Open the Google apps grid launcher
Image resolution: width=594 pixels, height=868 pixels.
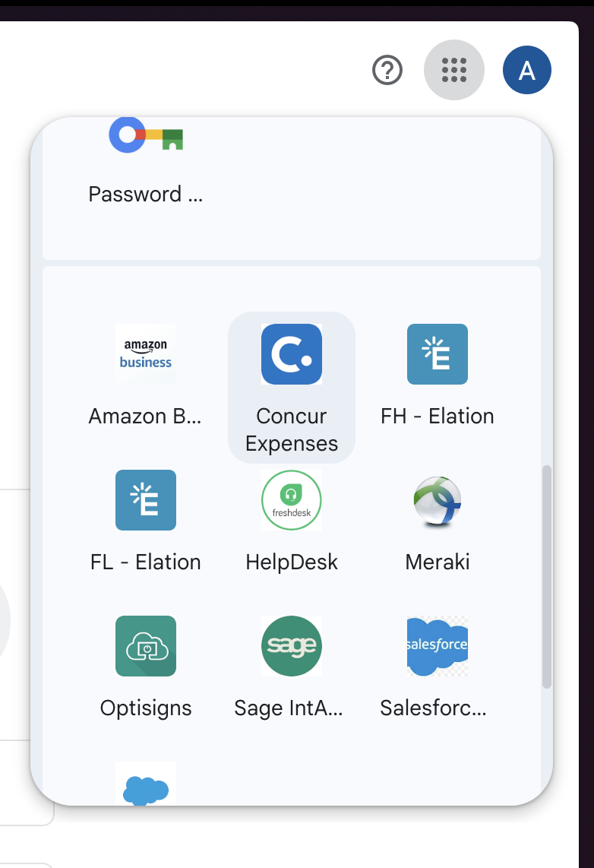click(x=454, y=70)
